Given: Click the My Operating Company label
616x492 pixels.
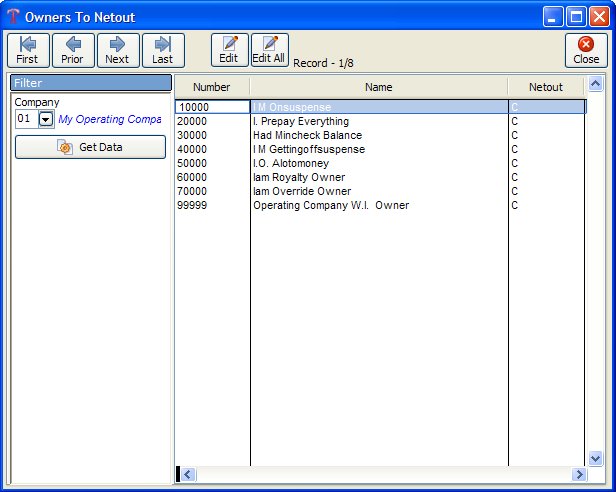Looking at the screenshot, I should 110,119.
